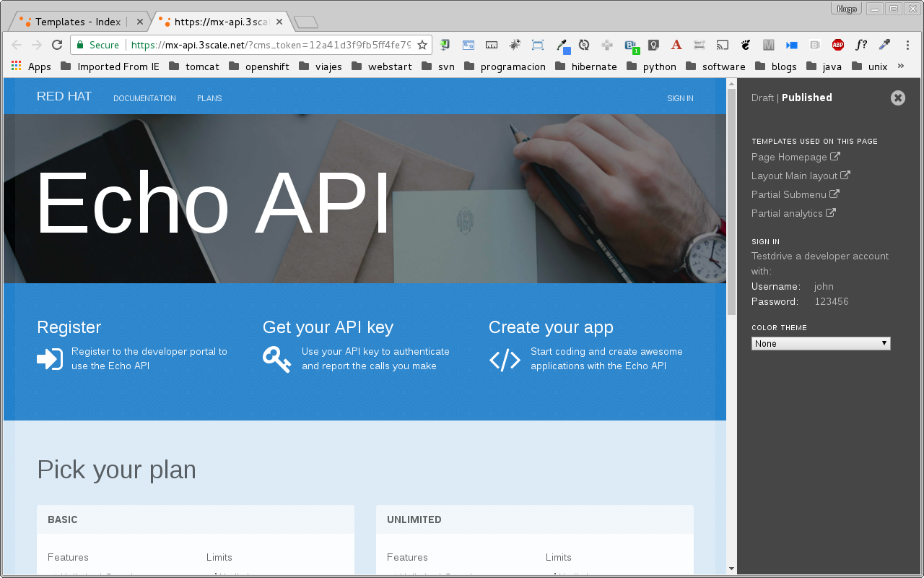Click the blue B extension with green badge
Image resolution: width=924 pixels, height=578 pixels.
pyautogui.click(x=632, y=46)
